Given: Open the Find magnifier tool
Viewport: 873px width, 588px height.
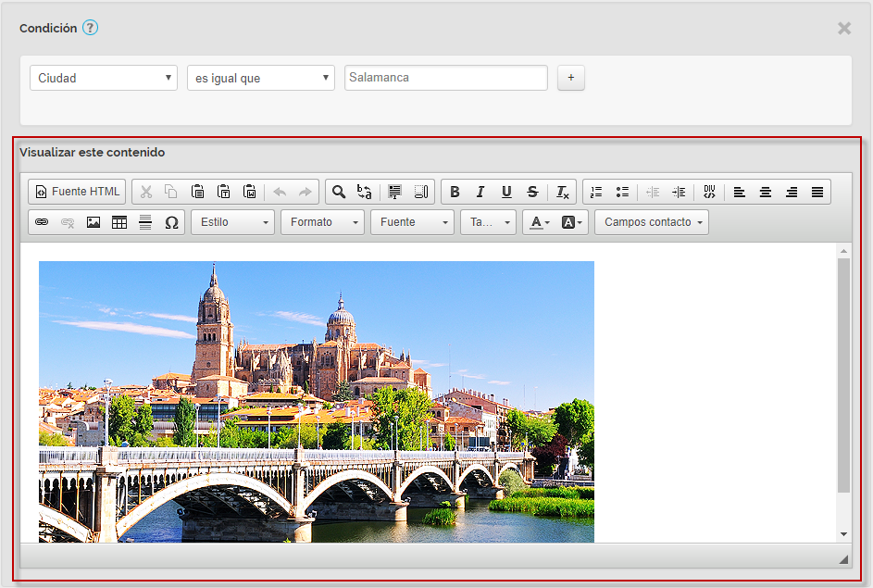Looking at the screenshot, I should (x=339, y=192).
